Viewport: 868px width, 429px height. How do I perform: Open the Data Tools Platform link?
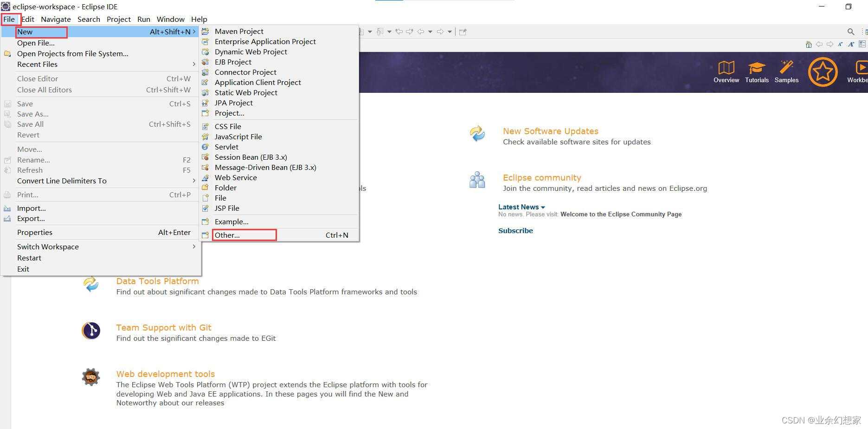[157, 281]
